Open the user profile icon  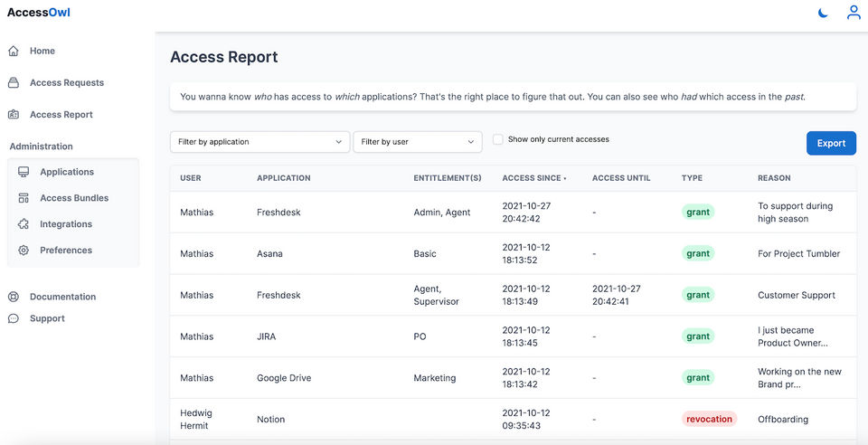853,13
